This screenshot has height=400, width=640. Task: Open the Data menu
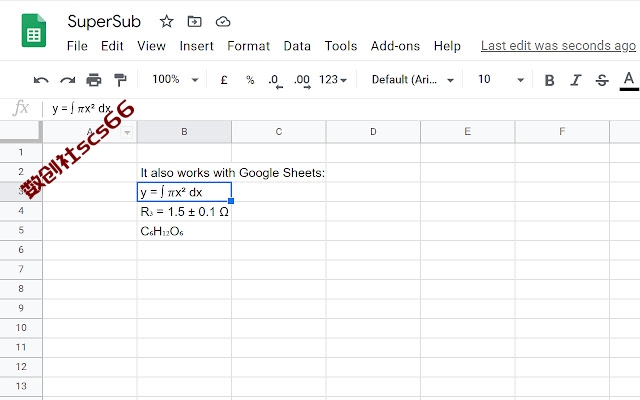click(x=297, y=46)
